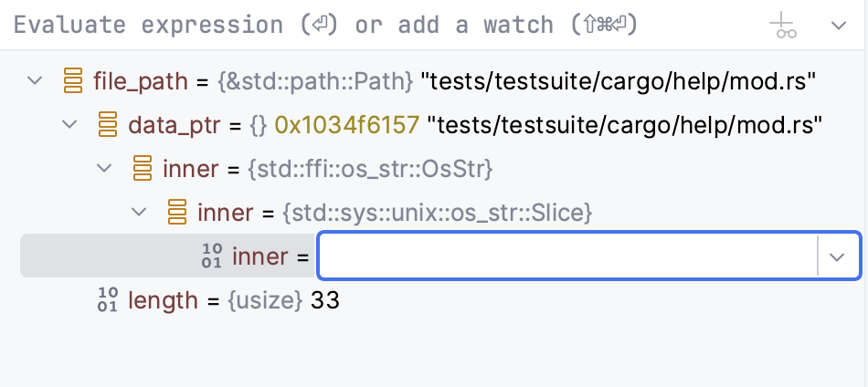Collapse the data_ptr tree node
The width and height of the screenshot is (868, 387).
point(70,124)
